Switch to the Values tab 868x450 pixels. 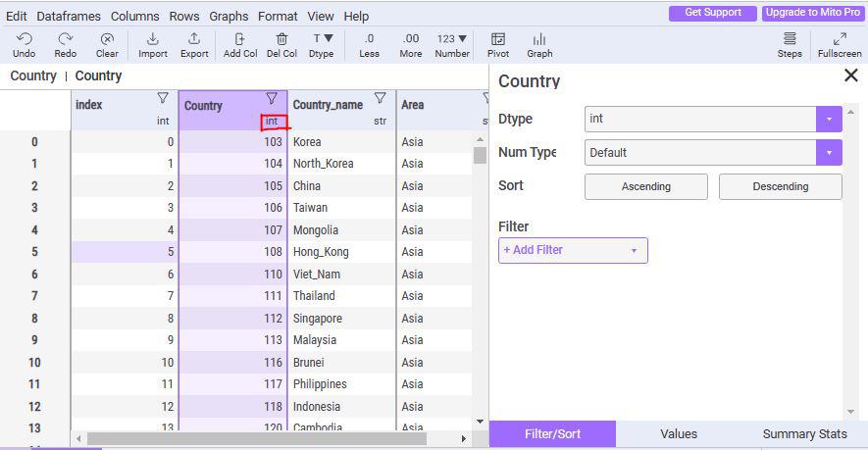pyautogui.click(x=679, y=433)
